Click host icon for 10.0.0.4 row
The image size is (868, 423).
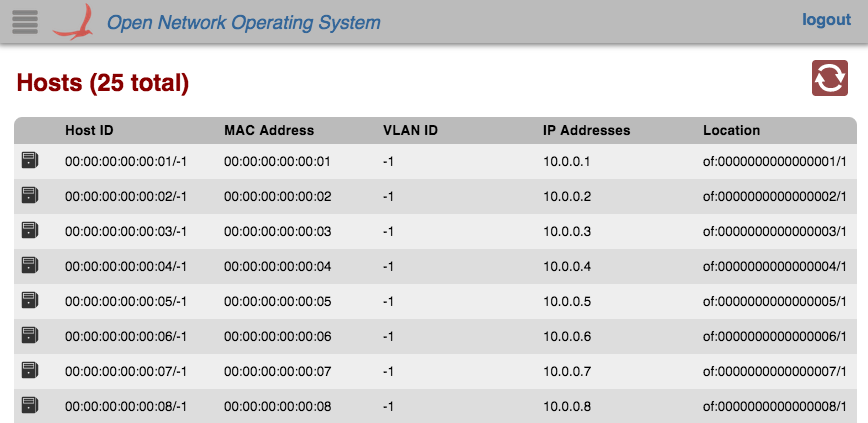30,265
